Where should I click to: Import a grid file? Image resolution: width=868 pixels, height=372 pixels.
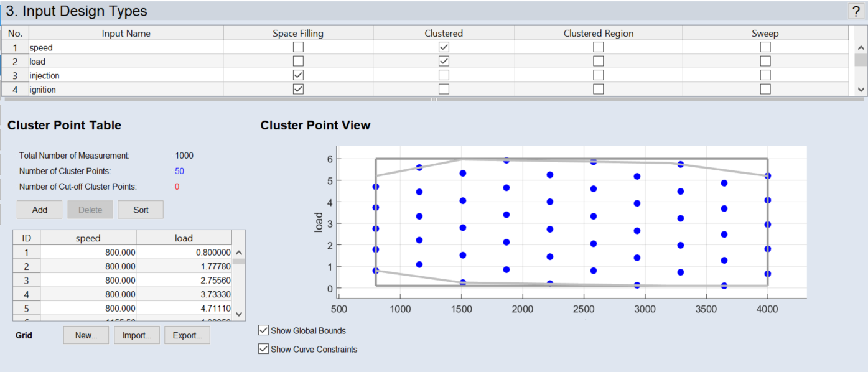pyautogui.click(x=137, y=335)
